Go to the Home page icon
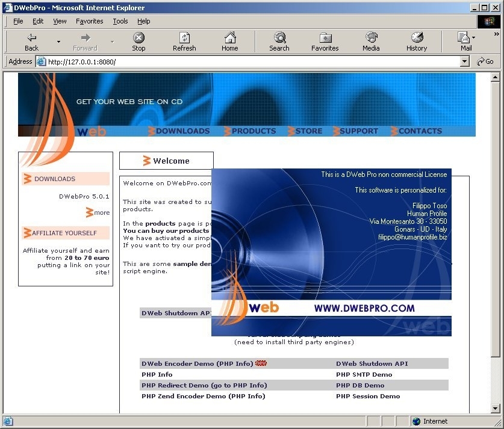This screenshot has height=429, width=504. click(230, 42)
